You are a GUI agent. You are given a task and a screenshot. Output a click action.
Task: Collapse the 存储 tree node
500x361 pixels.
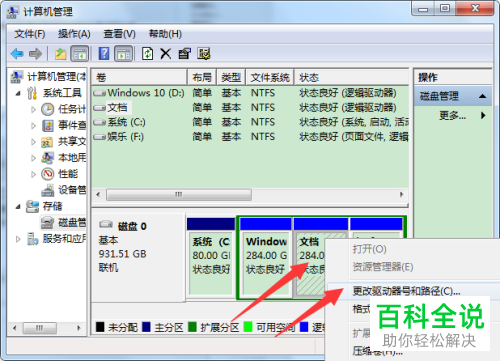pyautogui.click(x=18, y=207)
